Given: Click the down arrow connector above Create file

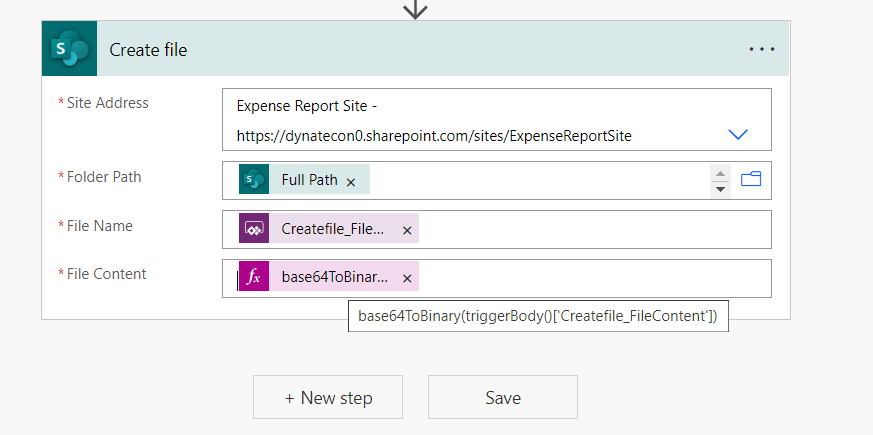Looking at the screenshot, I should coord(415,9).
